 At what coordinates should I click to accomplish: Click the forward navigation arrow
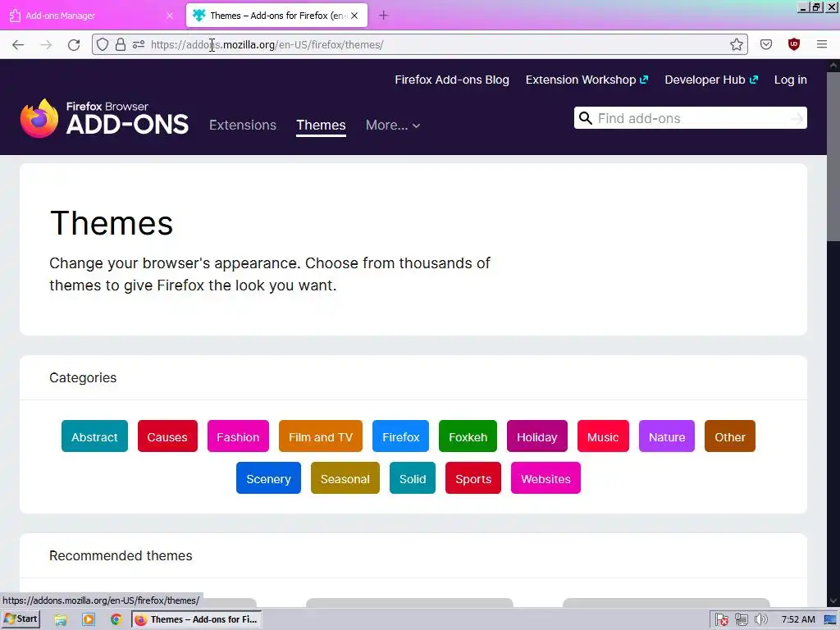tap(46, 45)
